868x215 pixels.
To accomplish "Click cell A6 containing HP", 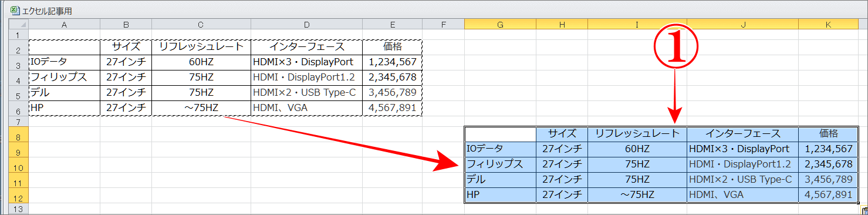I will point(64,108).
